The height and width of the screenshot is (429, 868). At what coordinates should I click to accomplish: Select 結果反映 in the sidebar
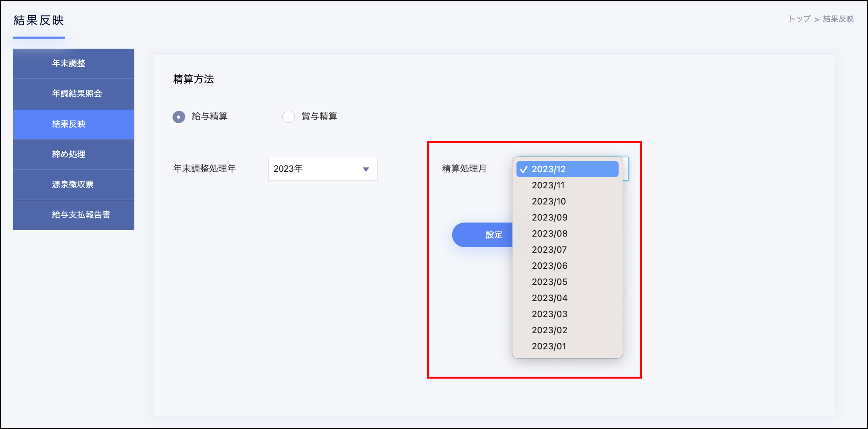click(x=73, y=124)
